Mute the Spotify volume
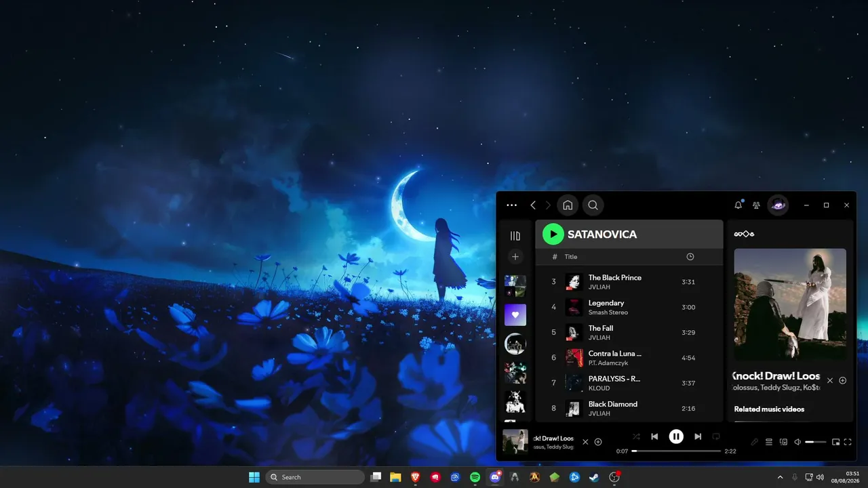This screenshot has width=868, height=488. pos(797,442)
